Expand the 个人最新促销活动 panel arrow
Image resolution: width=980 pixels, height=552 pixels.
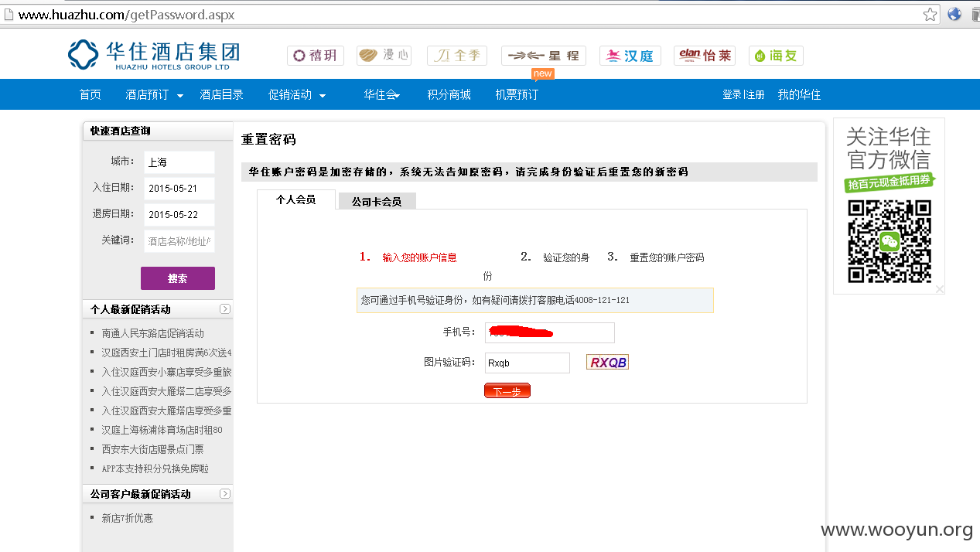coord(225,308)
